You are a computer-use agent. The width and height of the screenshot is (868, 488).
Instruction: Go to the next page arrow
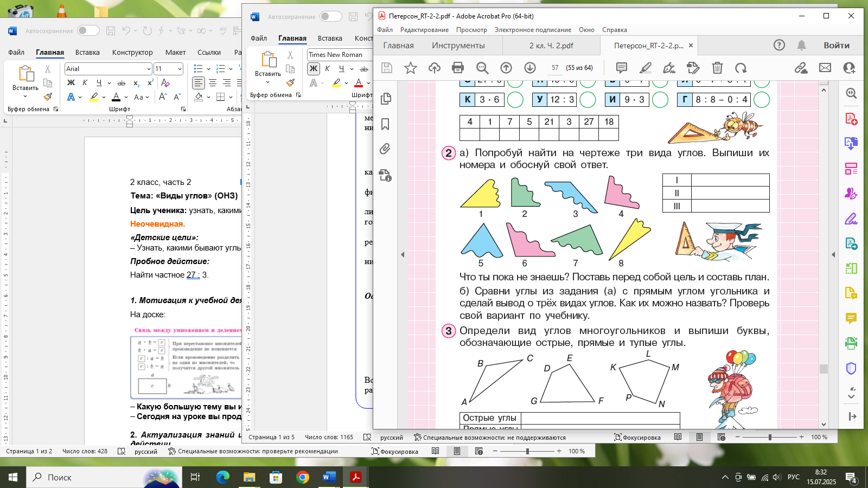pyautogui.click(x=530, y=68)
